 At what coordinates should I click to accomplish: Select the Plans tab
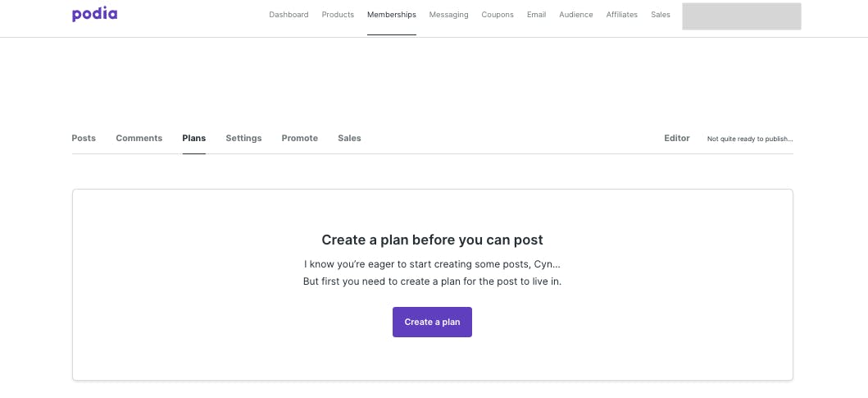pyautogui.click(x=193, y=138)
